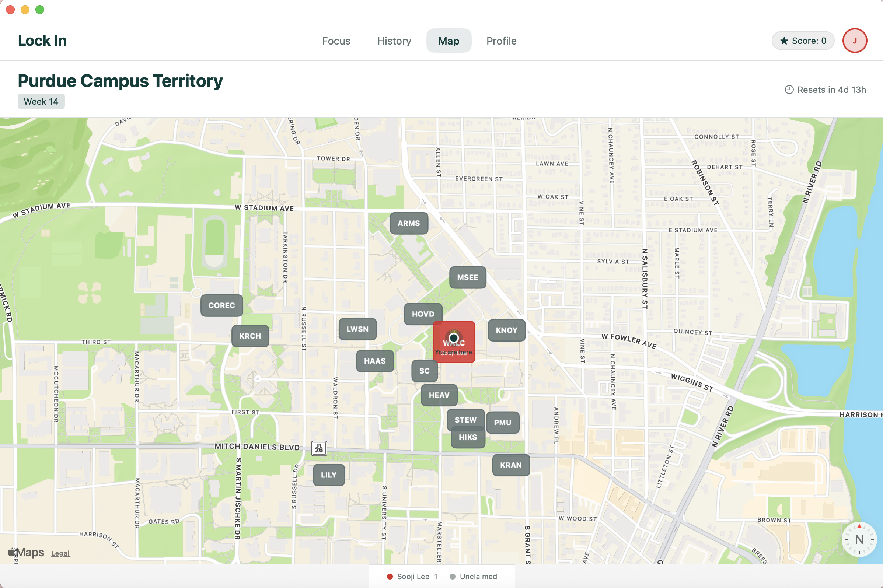Select the KRAN building marker
This screenshot has height=588, width=883.
(510, 465)
